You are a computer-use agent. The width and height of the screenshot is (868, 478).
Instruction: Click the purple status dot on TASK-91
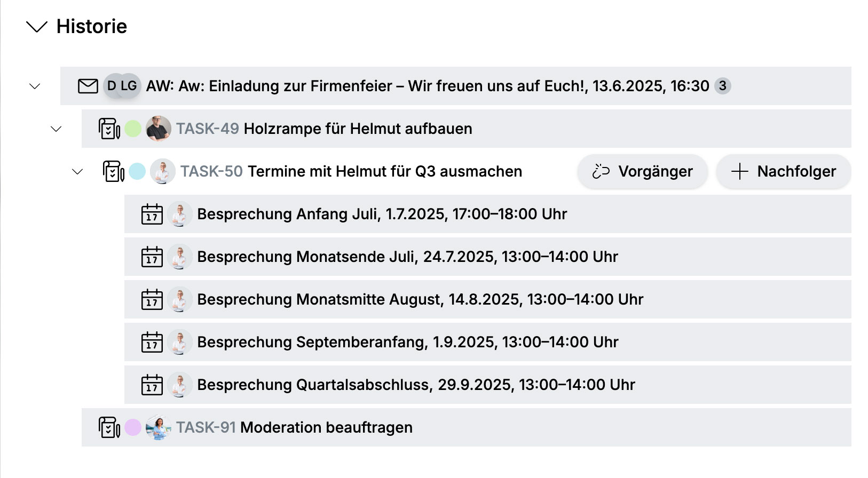[x=133, y=427]
